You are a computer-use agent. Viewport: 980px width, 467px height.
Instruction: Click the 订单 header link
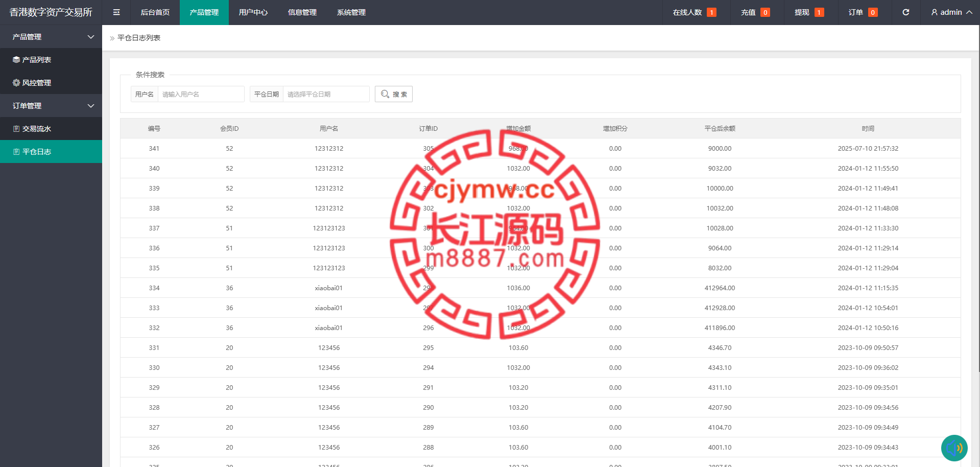tap(856, 12)
